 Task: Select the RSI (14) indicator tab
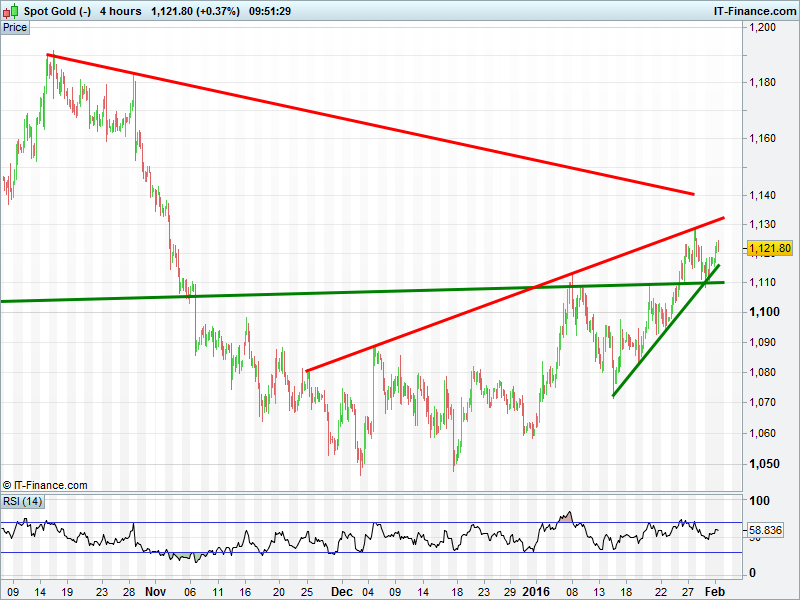(x=22, y=501)
